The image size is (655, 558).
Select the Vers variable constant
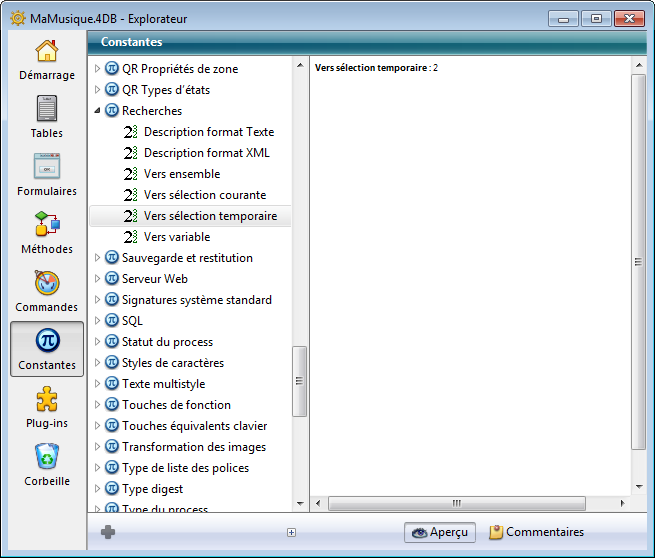[176, 237]
